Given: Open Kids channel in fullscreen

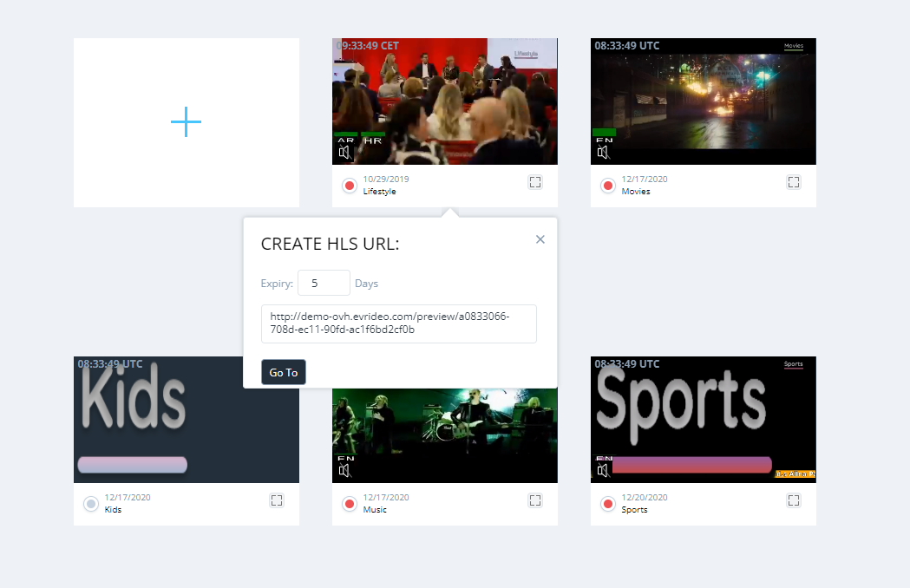Looking at the screenshot, I should pyautogui.click(x=277, y=500).
